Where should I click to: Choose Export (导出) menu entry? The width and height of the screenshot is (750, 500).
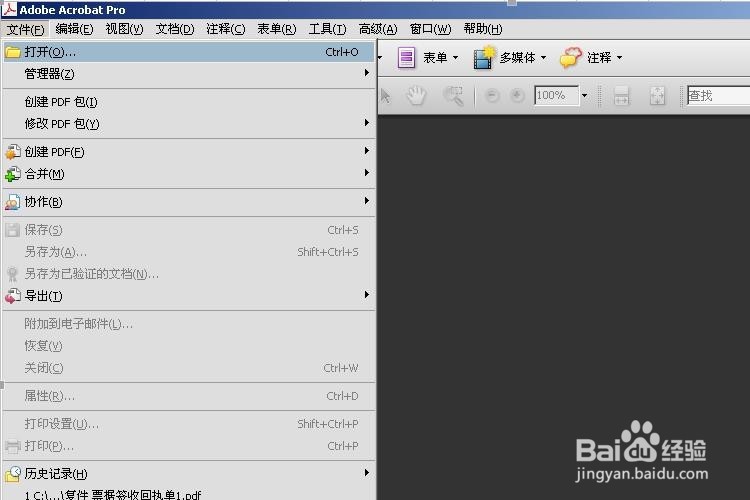(x=188, y=296)
